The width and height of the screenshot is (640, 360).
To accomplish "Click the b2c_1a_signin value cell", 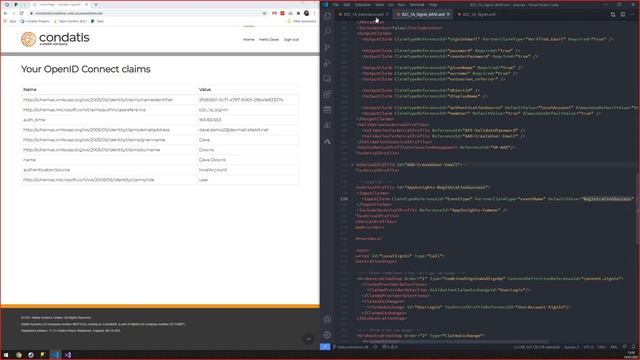I will [x=247, y=110].
